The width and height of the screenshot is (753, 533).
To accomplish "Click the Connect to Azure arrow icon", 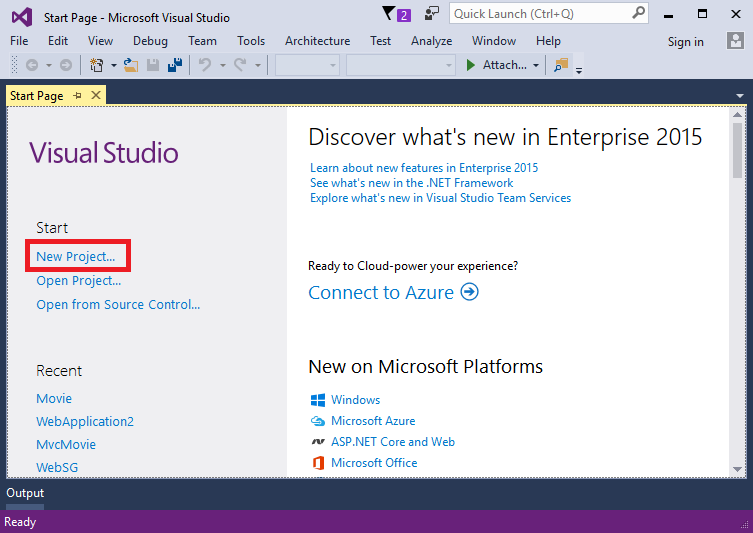I will [x=469, y=292].
